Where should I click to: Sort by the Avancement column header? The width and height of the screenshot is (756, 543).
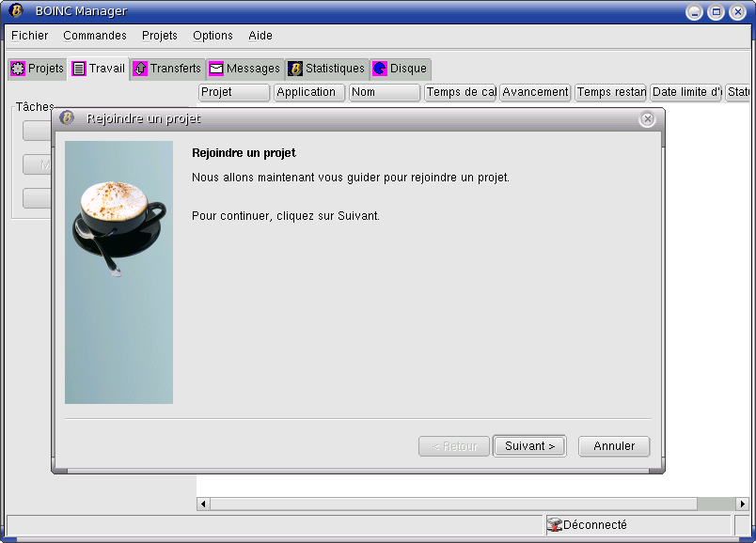535,92
